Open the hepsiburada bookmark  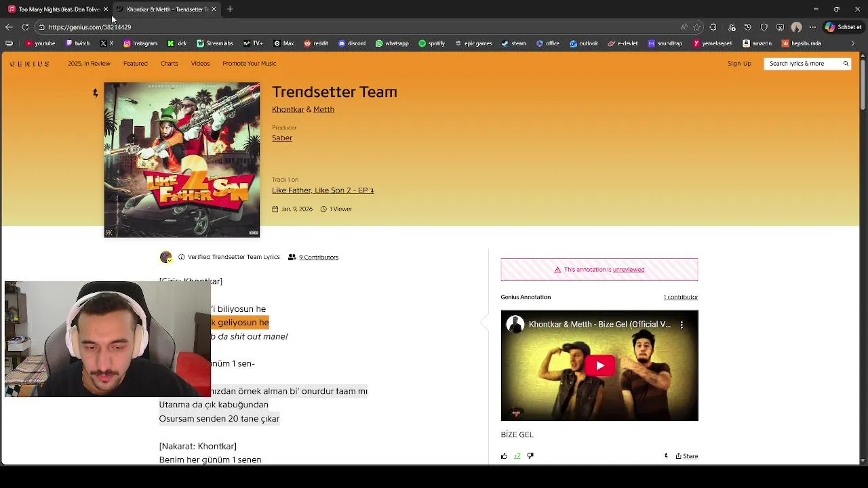coord(802,43)
